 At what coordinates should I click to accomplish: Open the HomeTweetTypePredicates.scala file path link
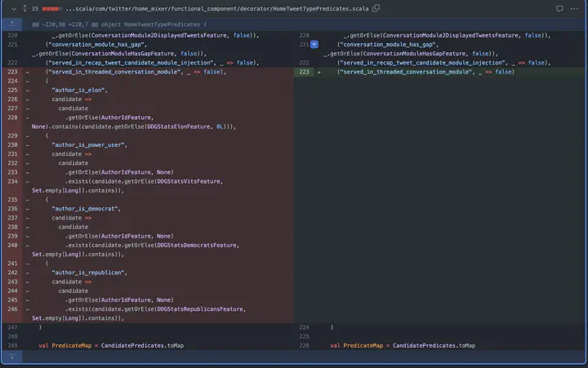pyautogui.click(x=217, y=8)
